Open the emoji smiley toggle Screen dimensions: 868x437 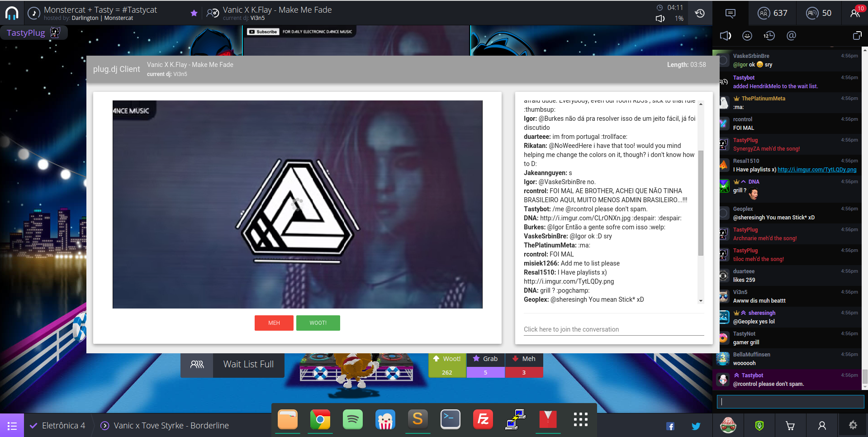747,36
